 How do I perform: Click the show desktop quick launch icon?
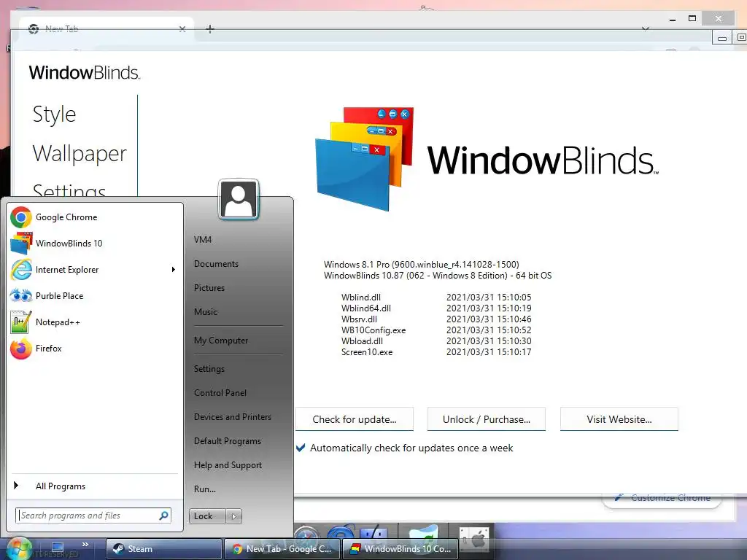[58, 547]
